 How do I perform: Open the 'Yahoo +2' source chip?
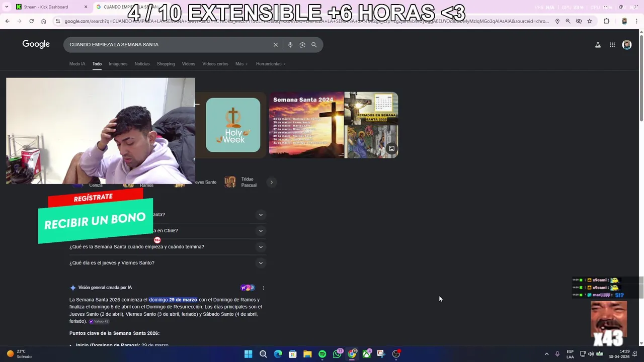[99, 321]
